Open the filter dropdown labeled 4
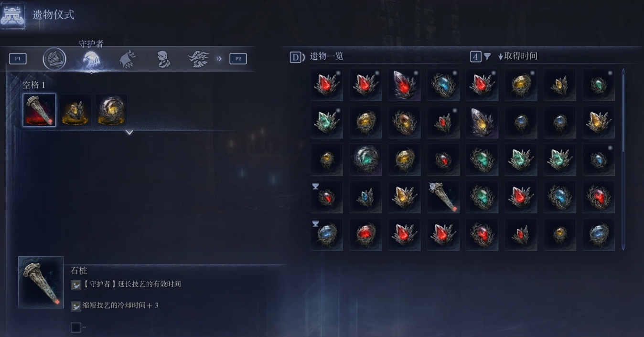Screen dimensions: 644x337 pos(481,57)
